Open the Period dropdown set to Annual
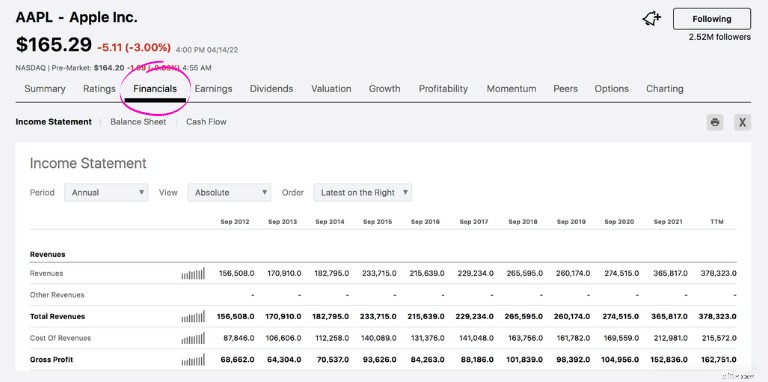This screenshot has height=382, width=768. pyautogui.click(x=106, y=192)
